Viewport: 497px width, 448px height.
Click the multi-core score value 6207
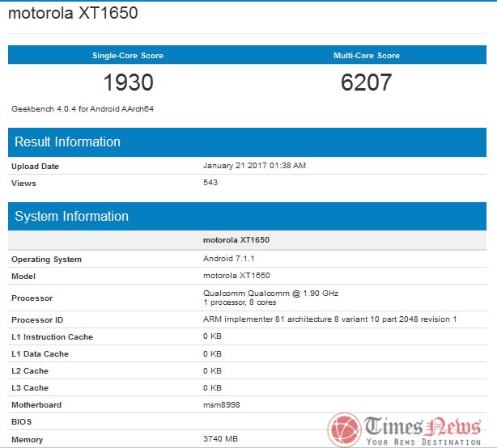point(366,82)
